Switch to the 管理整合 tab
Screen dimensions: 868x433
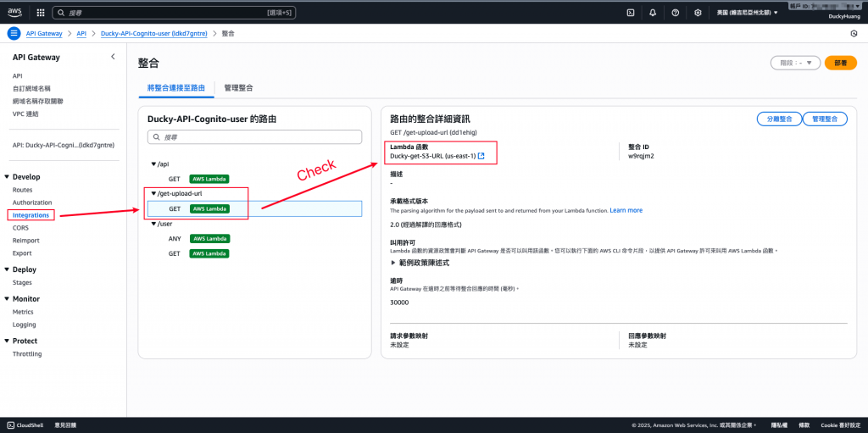click(x=238, y=88)
